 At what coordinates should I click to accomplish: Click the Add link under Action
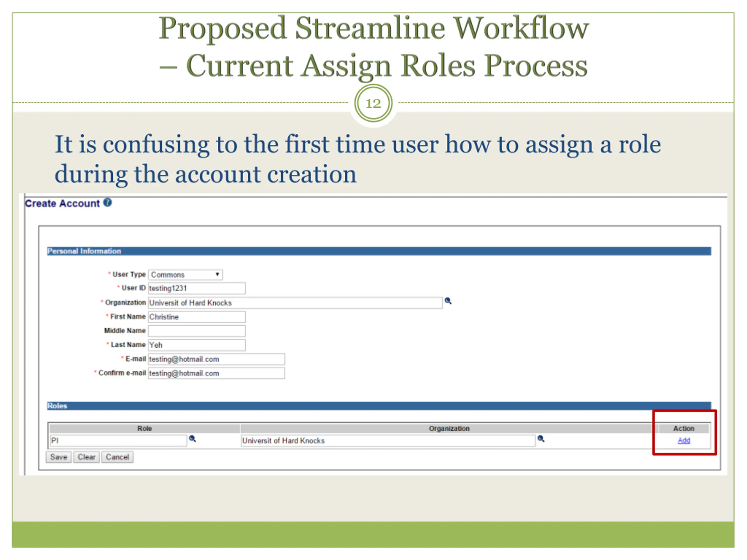pos(683,440)
